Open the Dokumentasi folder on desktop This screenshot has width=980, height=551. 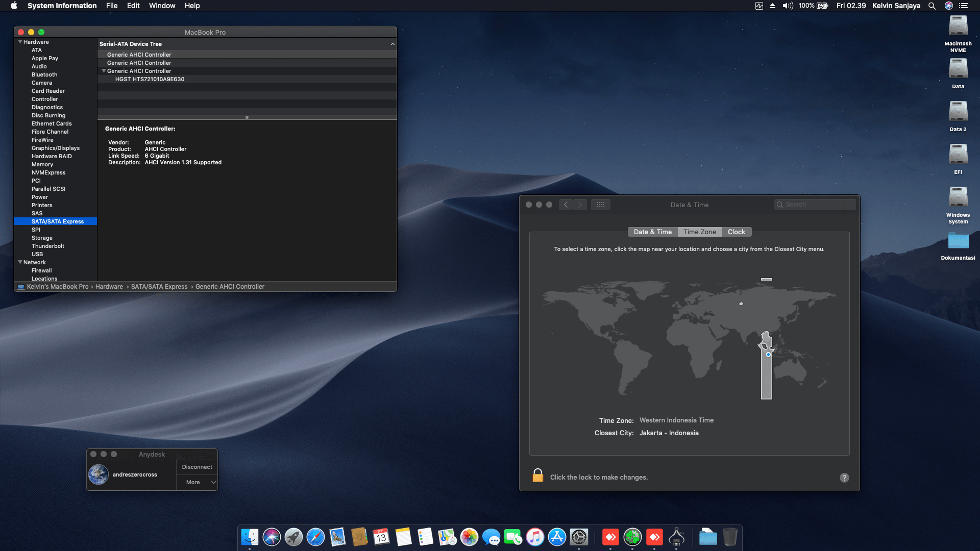(958, 241)
